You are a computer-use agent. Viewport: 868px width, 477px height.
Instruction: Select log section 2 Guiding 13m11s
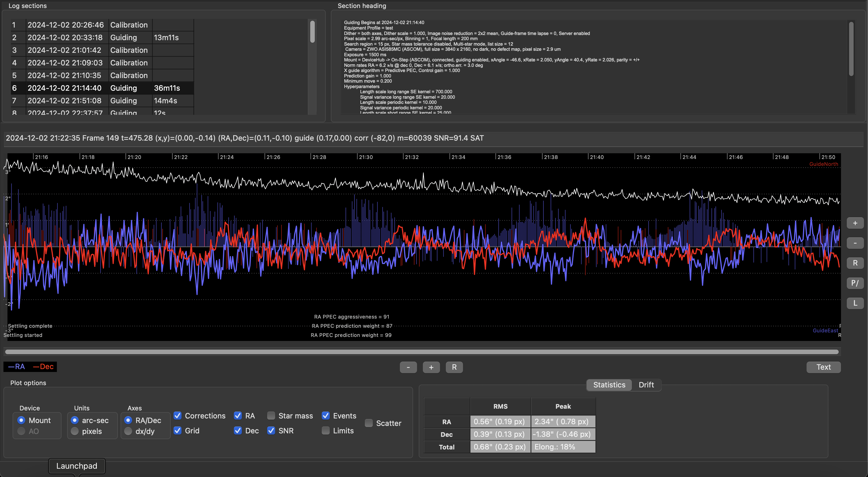pos(101,38)
